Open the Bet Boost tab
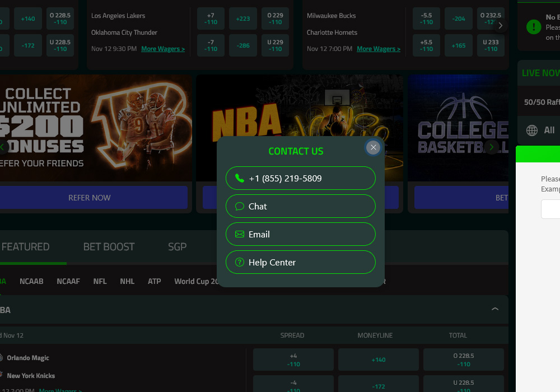 [109, 246]
